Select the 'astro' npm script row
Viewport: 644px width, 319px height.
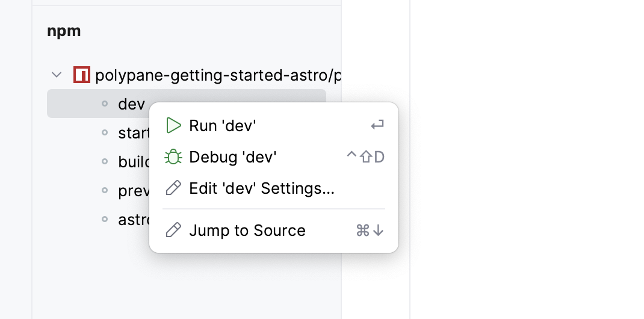point(98,219)
